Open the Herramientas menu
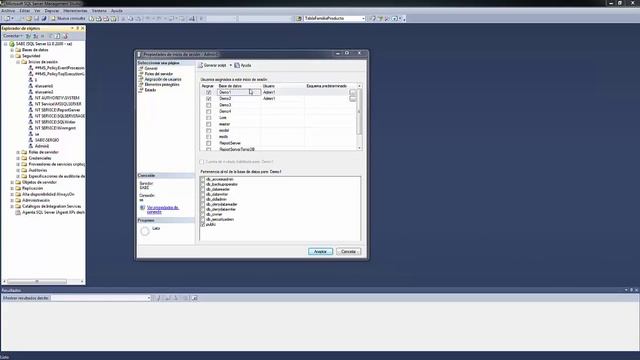Image resolution: width=640 pixels, height=360 pixels. tap(75, 11)
